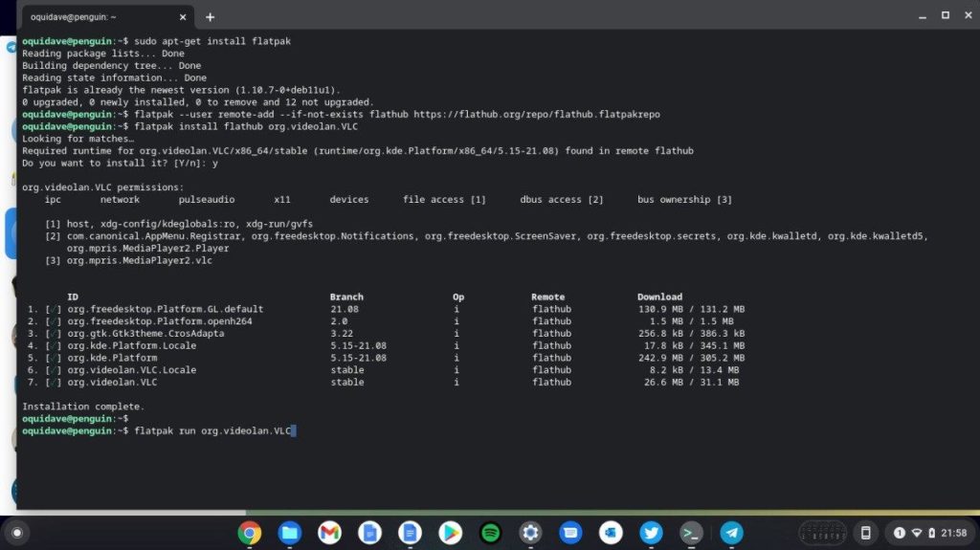
Task: Open Google Chrome from the shelf
Action: tap(250, 533)
